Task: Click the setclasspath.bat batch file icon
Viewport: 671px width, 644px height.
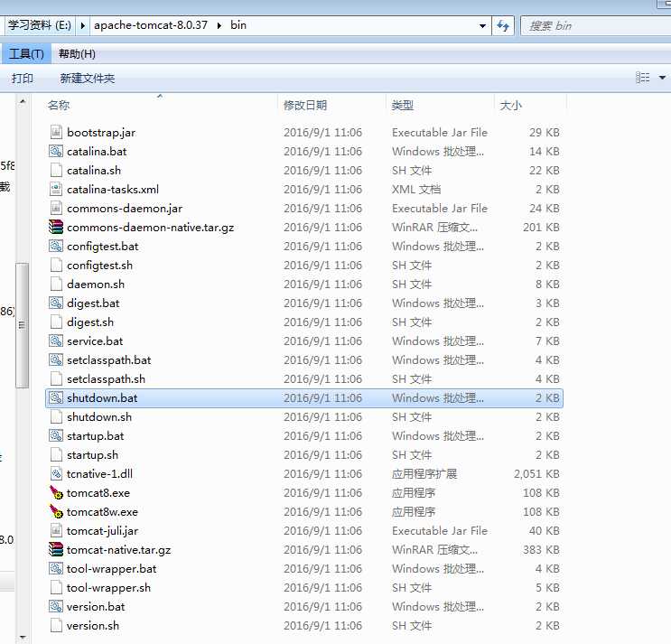Action: pos(56,359)
